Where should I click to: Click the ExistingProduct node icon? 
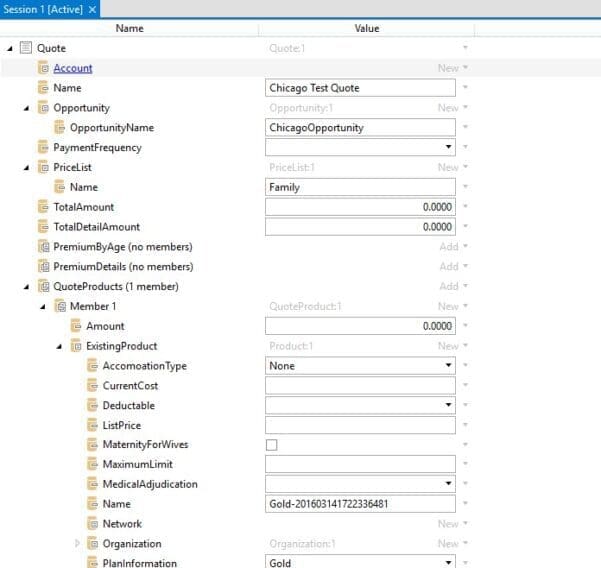tap(76, 346)
